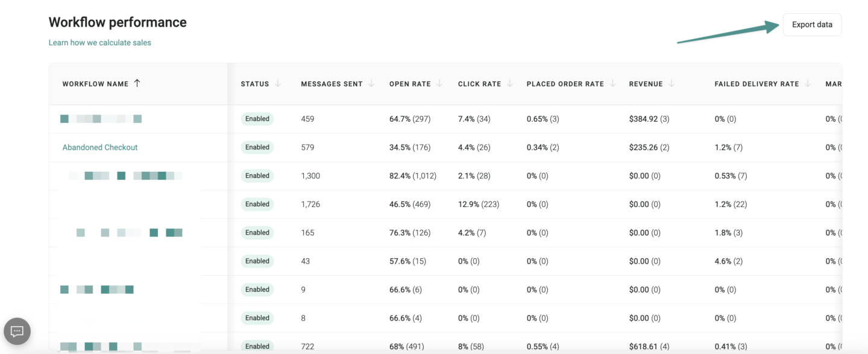Click the 1,726 messages sent cell

(310, 204)
